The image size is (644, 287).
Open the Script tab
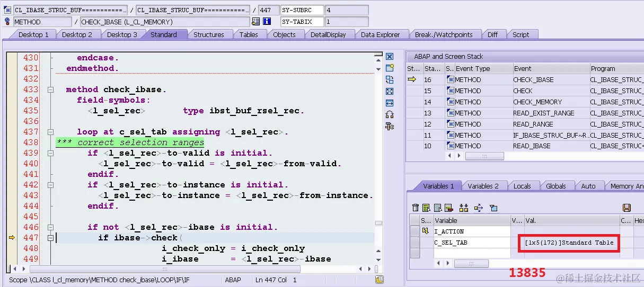pos(521,34)
